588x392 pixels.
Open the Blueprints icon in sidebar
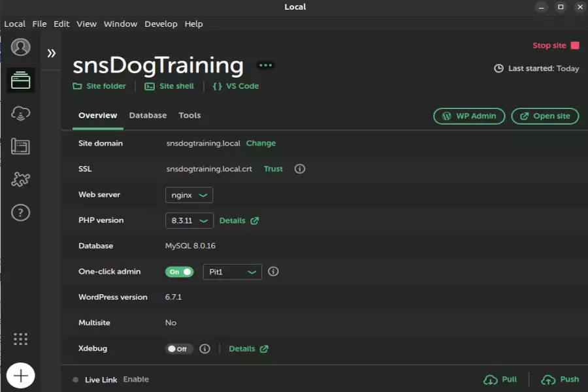tap(20, 146)
